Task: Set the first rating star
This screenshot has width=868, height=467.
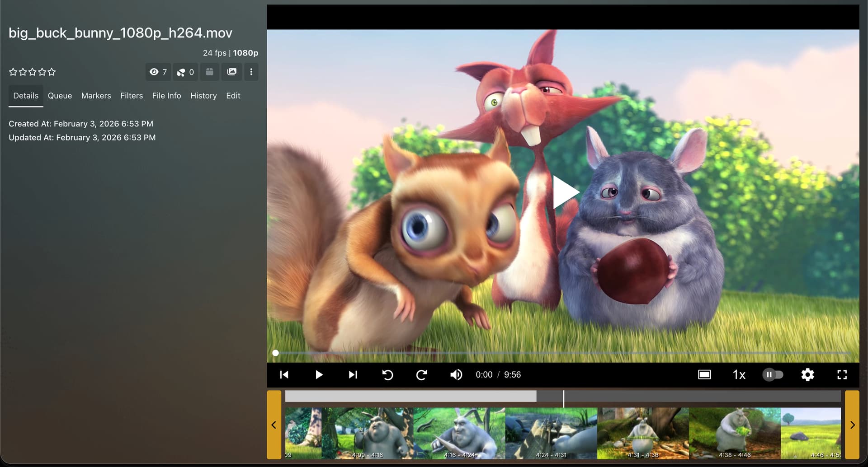Action: click(13, 72)
